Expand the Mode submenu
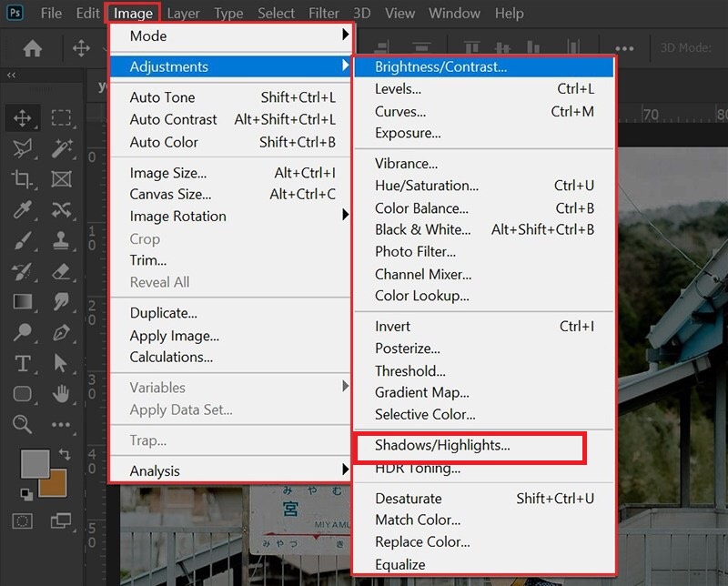Image resolution: width=728 pixels, height=586 pixels. click(x=231, y=35)
